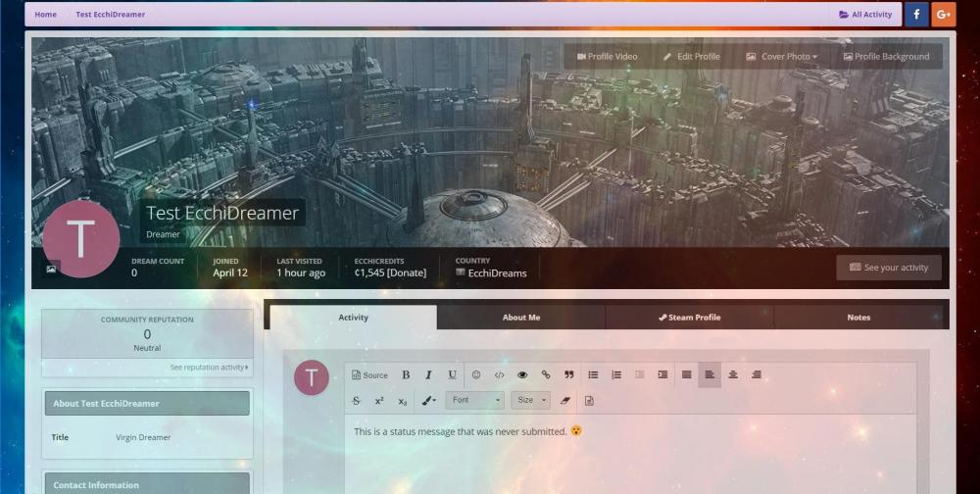
Task: Open the Notes tab
Action: (x=858, y=317)
